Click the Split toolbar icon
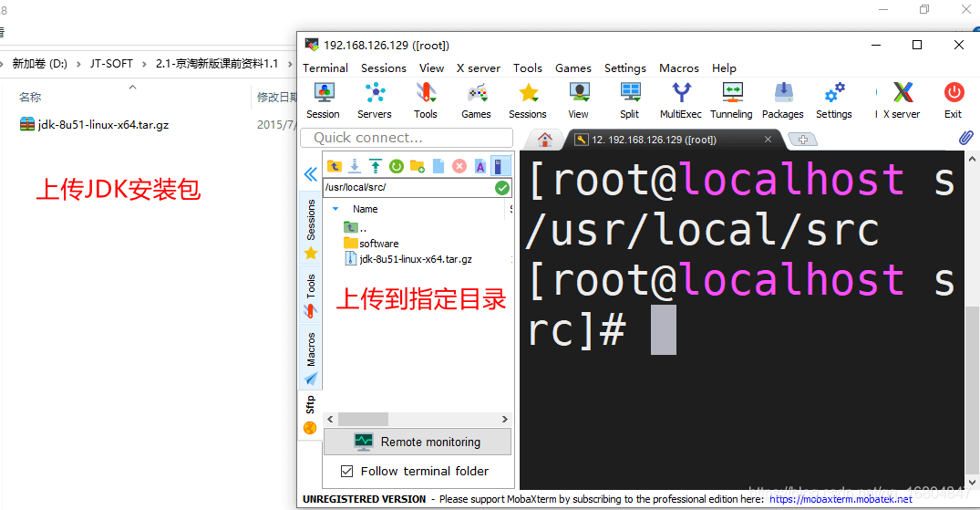The image size is (980, 510). pyautogui.click(x=630, y=100)
